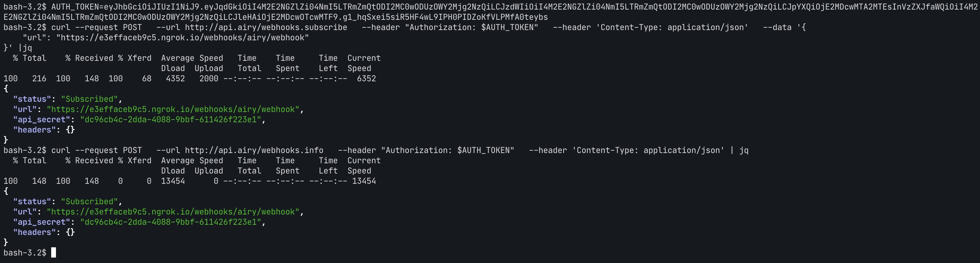
Task: Open the ngrok URL in the curl data payload
Action: (x=183, y=38)
